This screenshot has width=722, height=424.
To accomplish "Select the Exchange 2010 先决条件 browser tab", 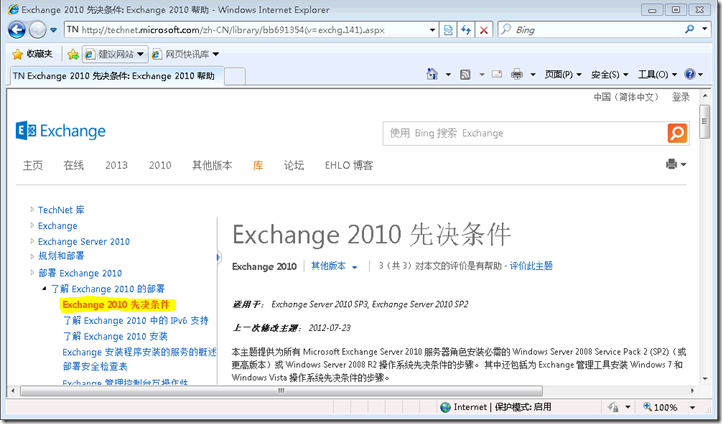I will coord(117,76).
